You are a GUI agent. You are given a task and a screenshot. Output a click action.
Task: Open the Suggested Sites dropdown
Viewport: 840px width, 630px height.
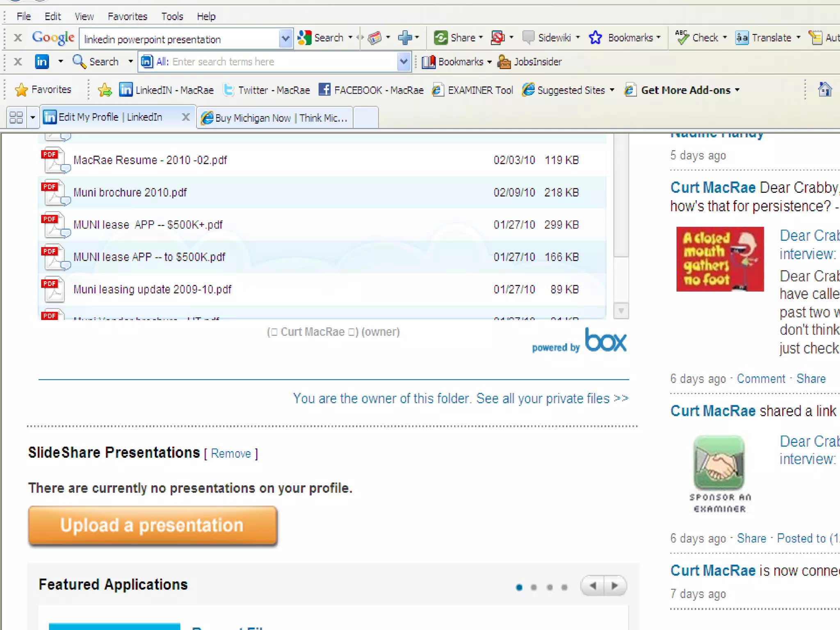[x=612, y=90]
